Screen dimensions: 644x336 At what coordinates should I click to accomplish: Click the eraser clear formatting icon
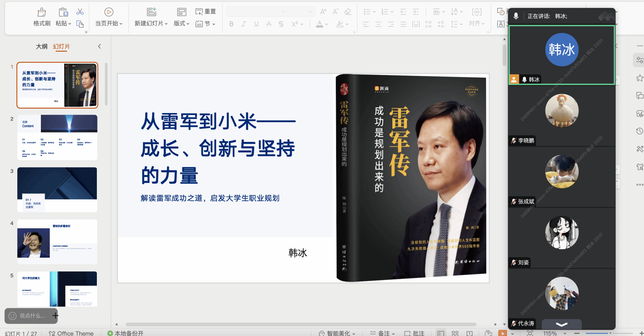click(347, 12)
